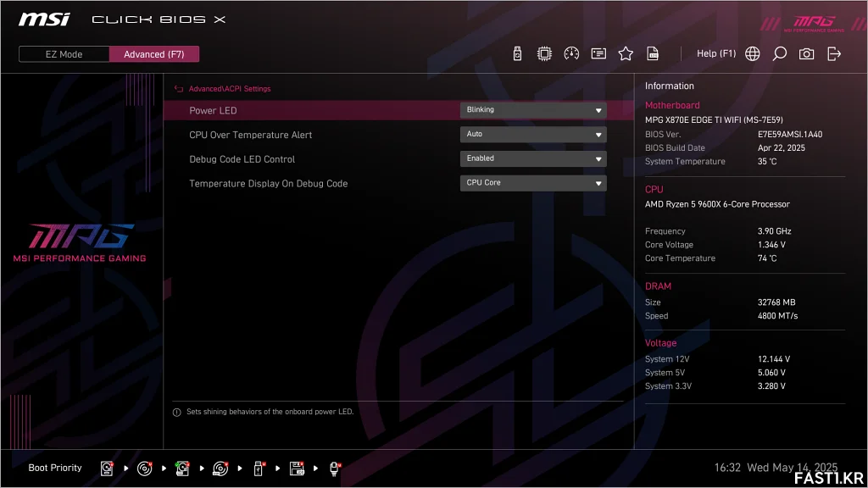Open CPU Over Temperature Alert Auto dropdown
Screen dimensions: 868x488
pyautogui.click(x=533, y=135)
